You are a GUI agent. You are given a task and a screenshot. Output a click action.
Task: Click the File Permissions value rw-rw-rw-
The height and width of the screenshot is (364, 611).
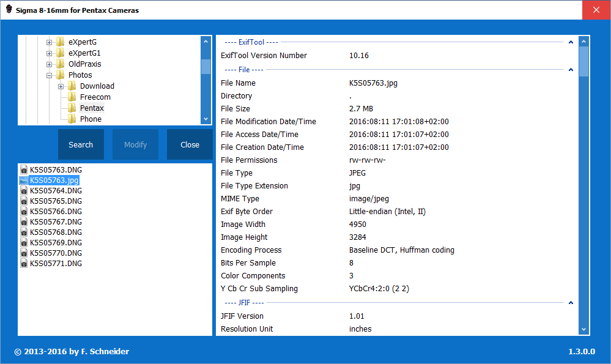click(x=368, y=160)
